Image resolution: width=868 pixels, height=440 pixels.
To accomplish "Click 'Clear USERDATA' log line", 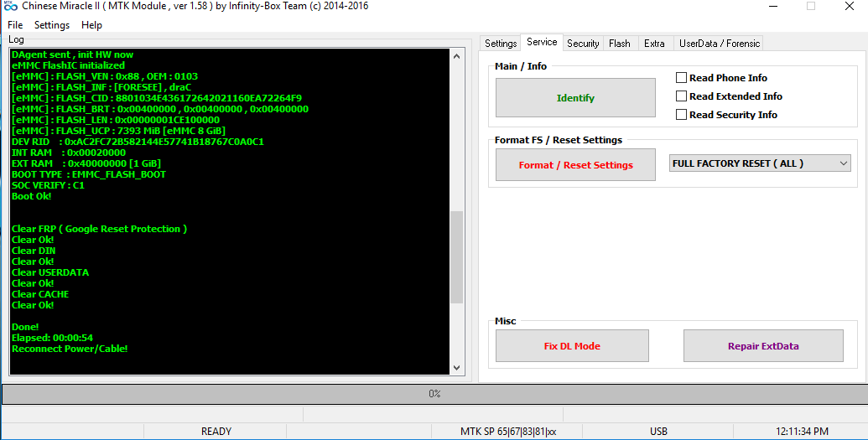I will 49,272.
